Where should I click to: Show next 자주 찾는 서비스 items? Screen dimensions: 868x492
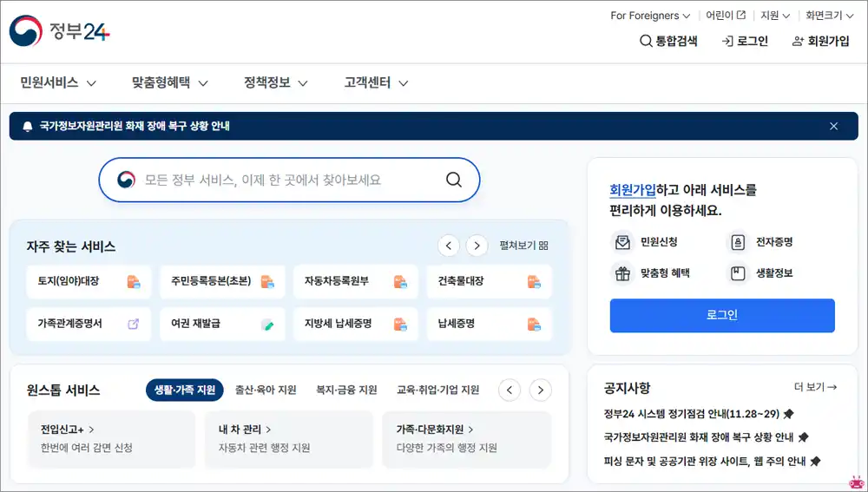tap(477, 246)
